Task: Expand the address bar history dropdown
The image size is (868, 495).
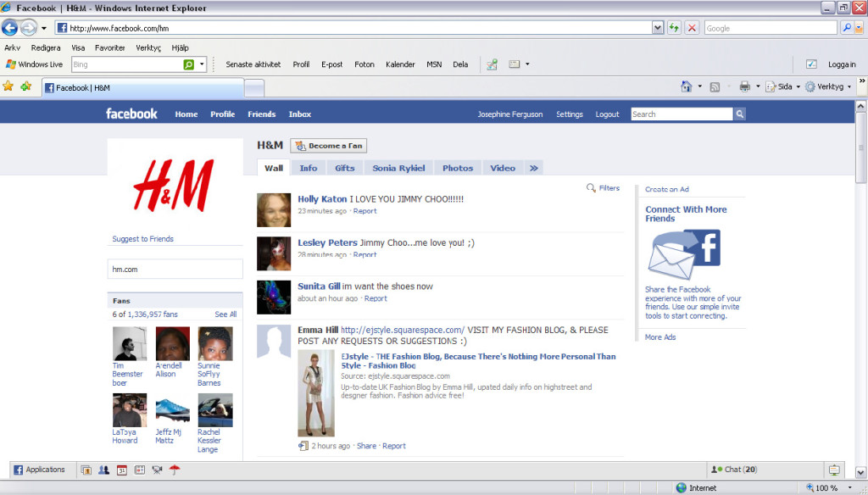Action: coord(657,28)
